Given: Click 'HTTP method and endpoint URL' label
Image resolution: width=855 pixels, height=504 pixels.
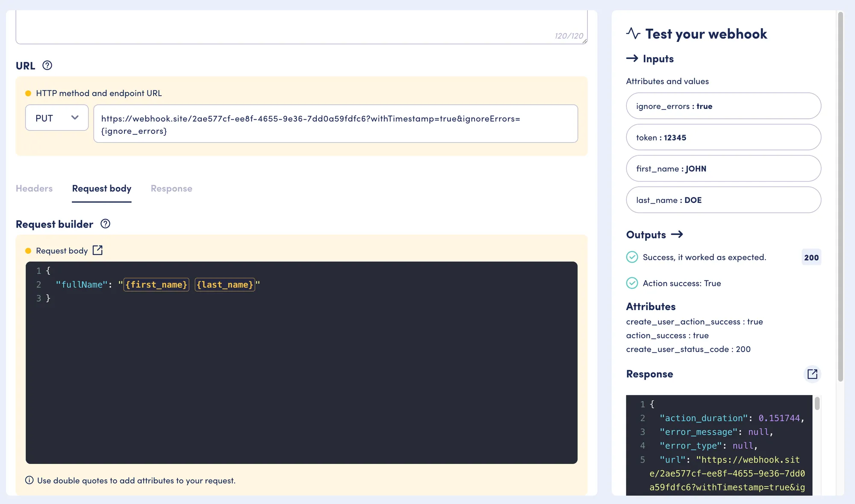Looking at the screenshot, I should (99, 93).
